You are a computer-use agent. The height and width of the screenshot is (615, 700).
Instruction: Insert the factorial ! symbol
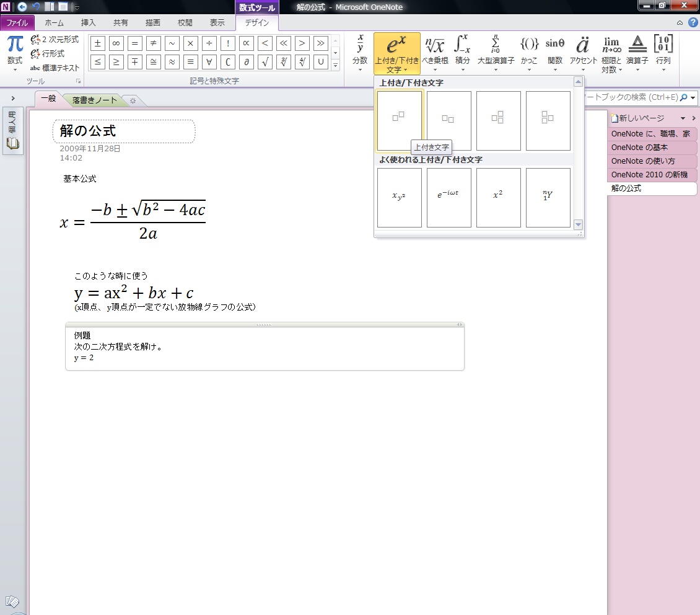[228, 43]
